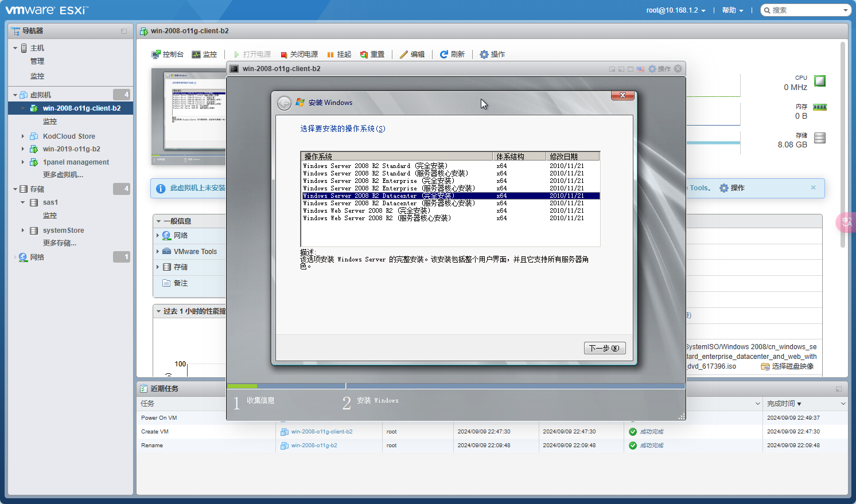The width and height of the screenshot is (856, 504).
Task: Click the main panel vertical scrollbar
Action: [x=842, y=144]
